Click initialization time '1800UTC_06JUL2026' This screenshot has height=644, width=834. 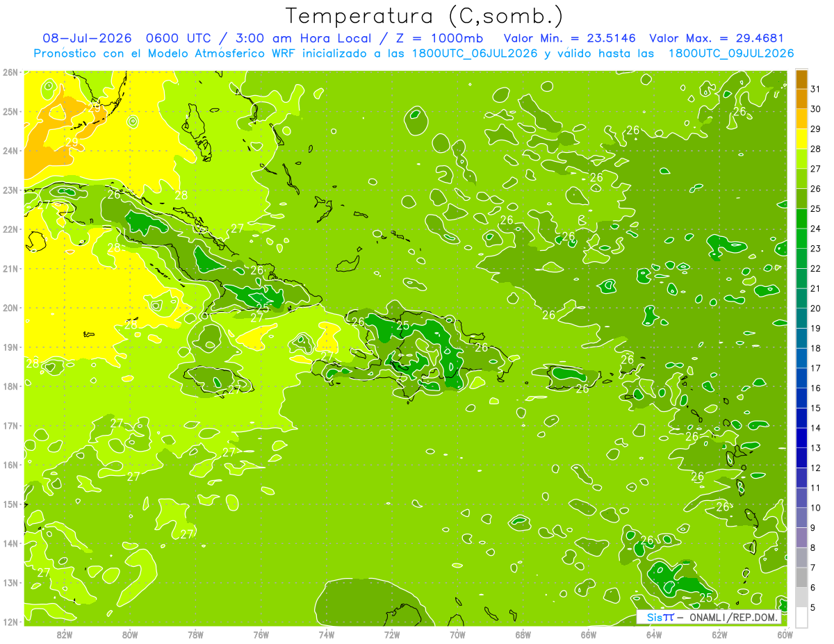475,53
